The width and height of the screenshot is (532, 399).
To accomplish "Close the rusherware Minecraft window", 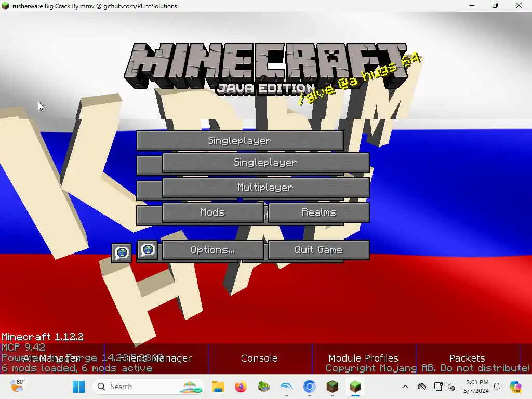I will (x=519, y=6).
